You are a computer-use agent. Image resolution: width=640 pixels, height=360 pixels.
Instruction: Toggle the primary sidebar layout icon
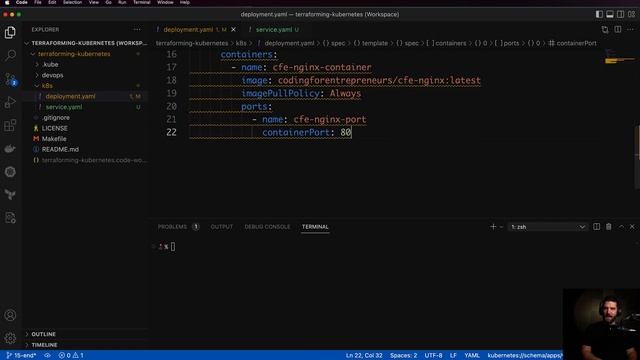(x=599, y=14)
